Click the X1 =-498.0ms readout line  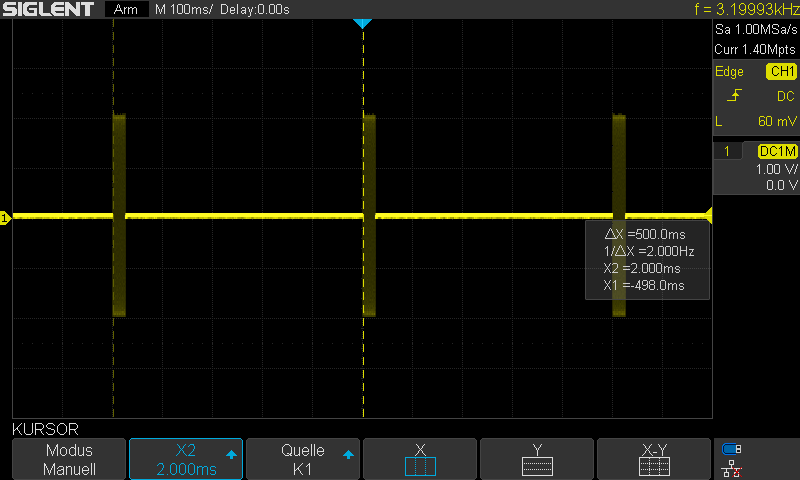644,285
